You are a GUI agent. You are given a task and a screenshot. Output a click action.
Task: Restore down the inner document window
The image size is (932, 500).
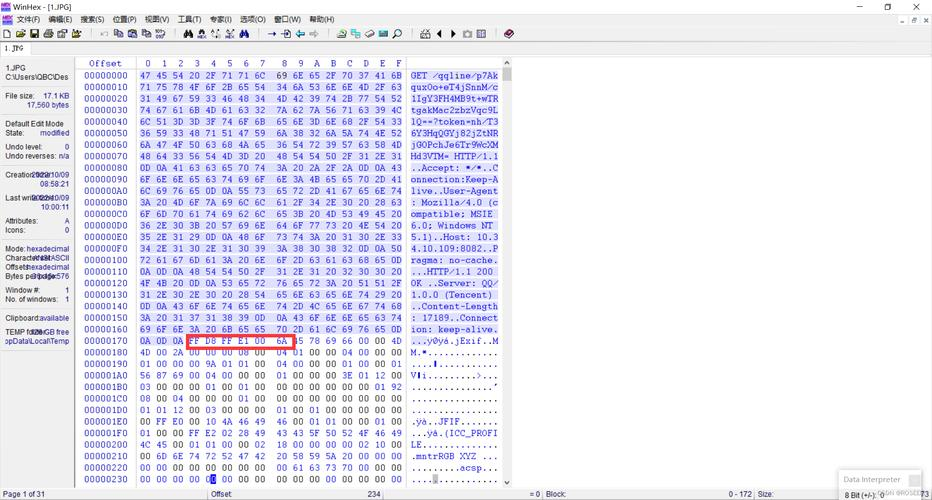[x=914, y=20]
